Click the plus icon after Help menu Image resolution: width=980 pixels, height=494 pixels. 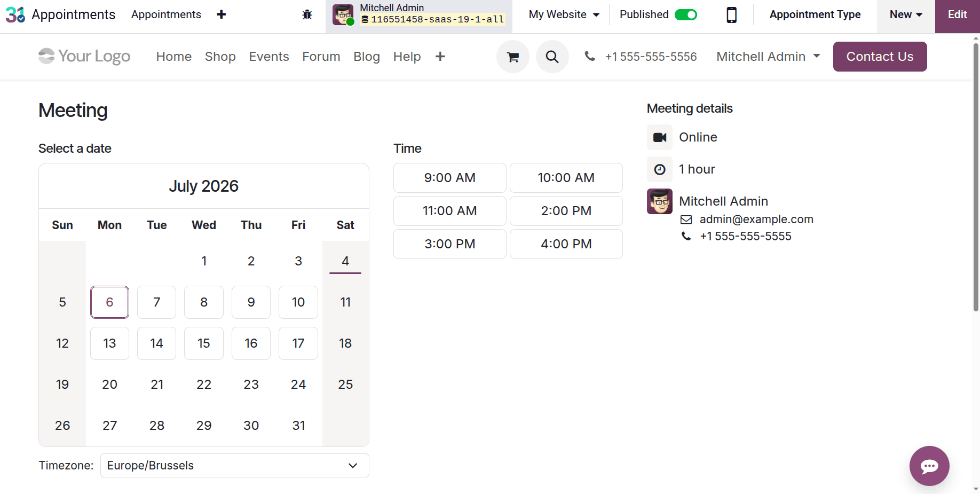coord(440,57)
